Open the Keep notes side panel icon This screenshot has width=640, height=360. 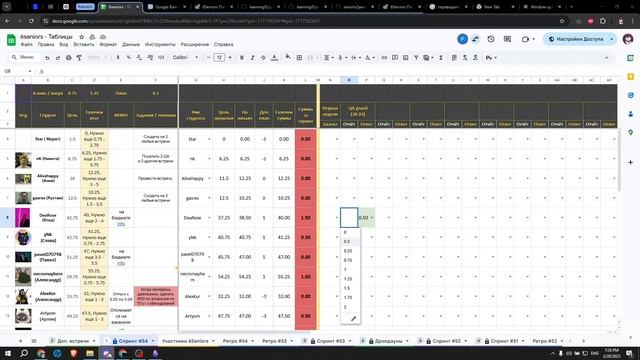tap(631, 76)
